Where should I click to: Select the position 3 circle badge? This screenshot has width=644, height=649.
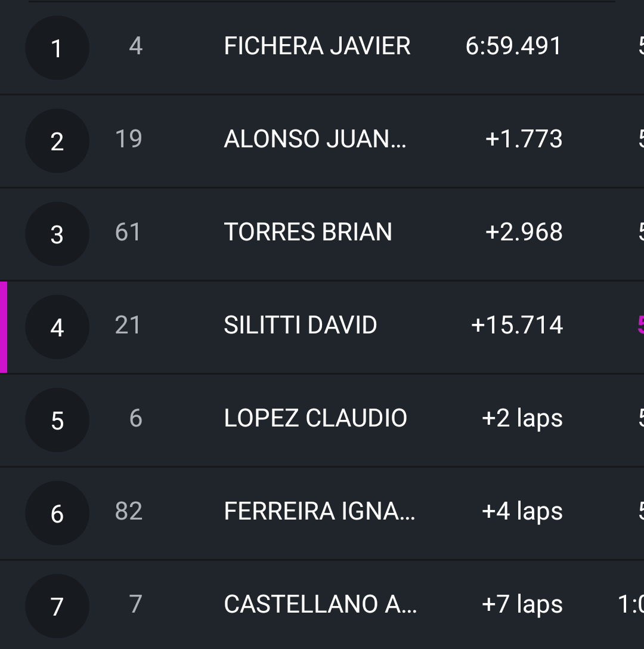point(57,234)
